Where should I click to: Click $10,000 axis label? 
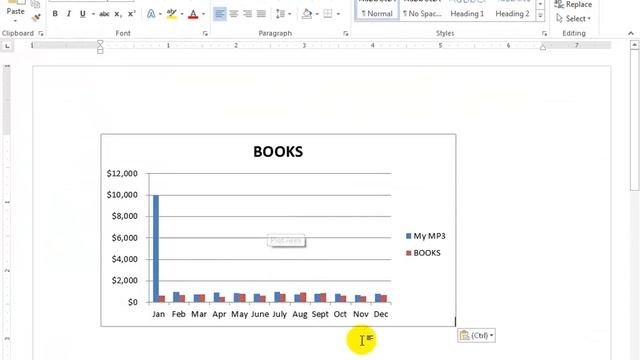pyautogui.click(x=122, y=195)
